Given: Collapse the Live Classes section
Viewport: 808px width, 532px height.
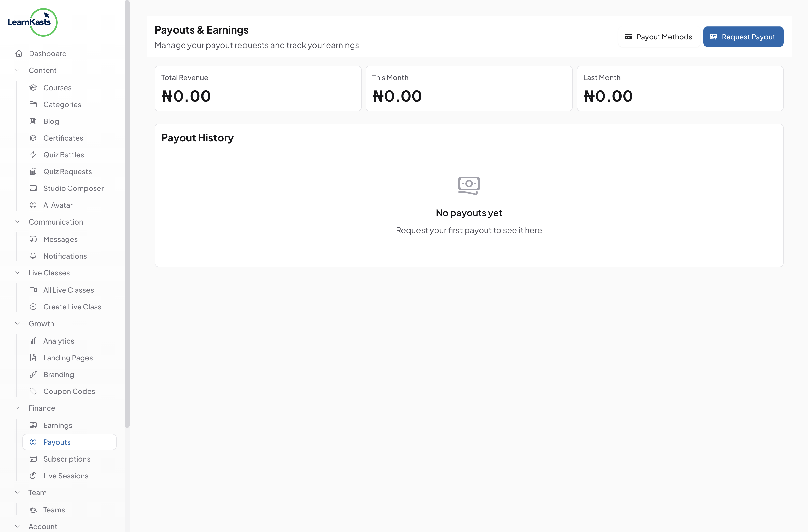Looking at the screenshot, I should coord(18,272).
